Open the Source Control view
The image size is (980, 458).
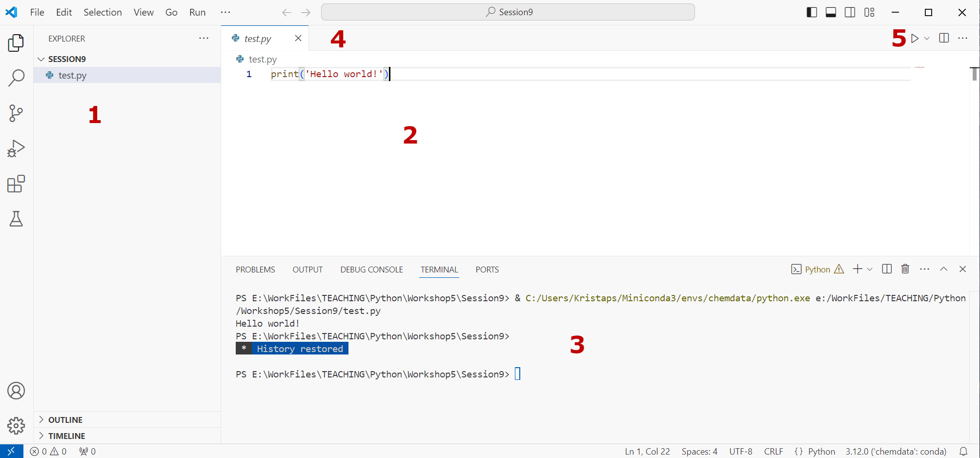(16, 113)
